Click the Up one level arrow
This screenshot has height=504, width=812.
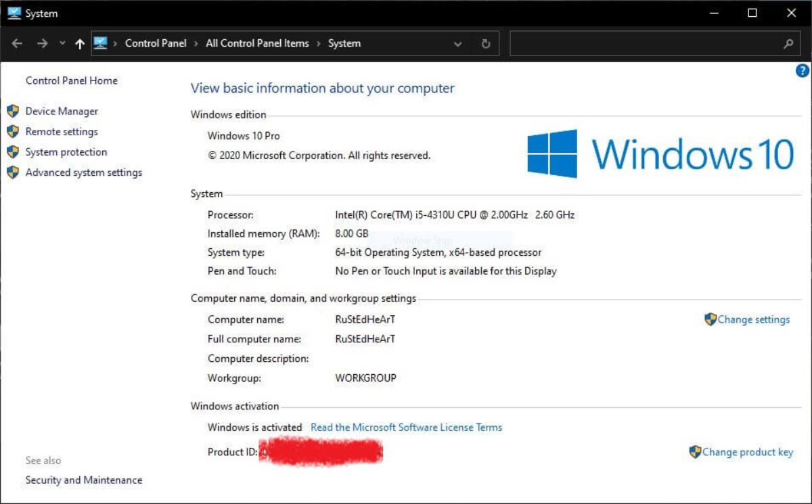80,43
